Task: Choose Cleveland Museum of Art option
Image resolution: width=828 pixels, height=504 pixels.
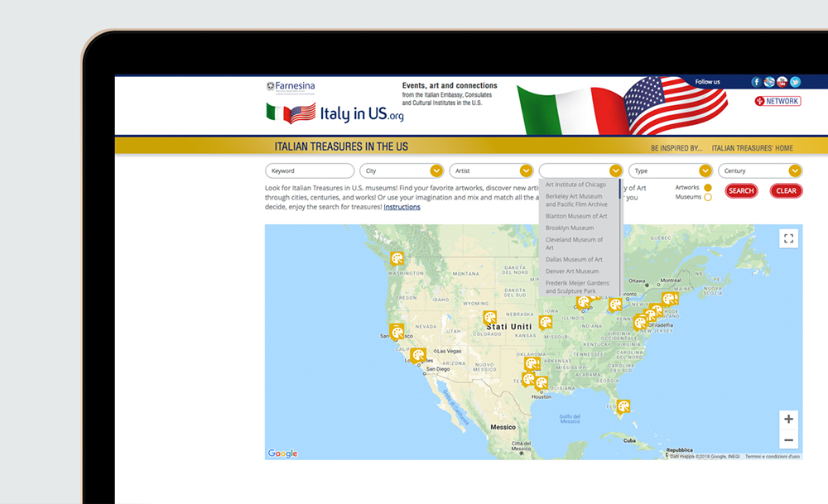Action: 574,243
